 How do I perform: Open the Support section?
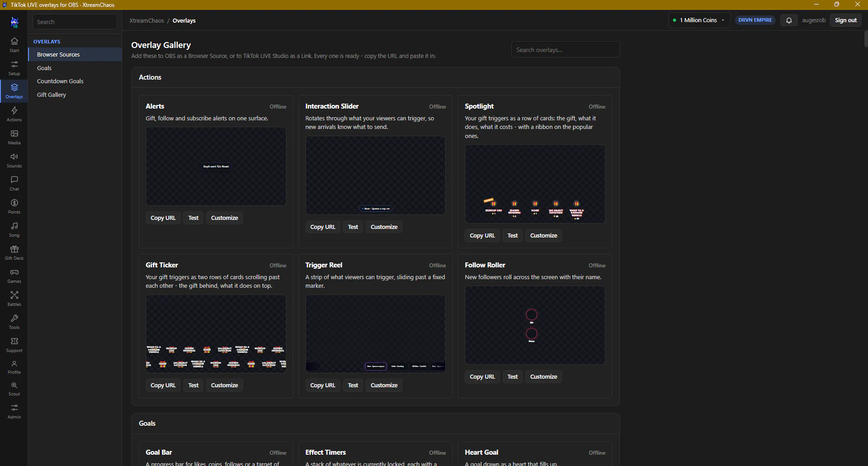[14, 345]
